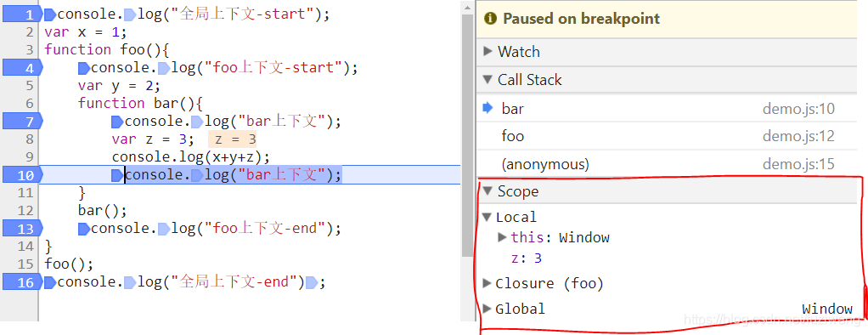Click the foo(); call on line 15
This screenshot has width=868, height=335.
(x=69, y=264)
